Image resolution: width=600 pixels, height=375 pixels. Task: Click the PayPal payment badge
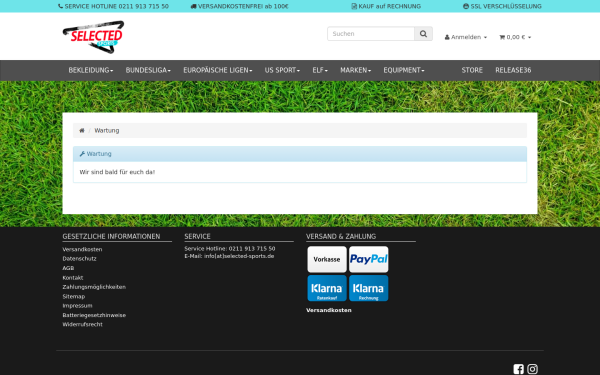click(368, 259)
